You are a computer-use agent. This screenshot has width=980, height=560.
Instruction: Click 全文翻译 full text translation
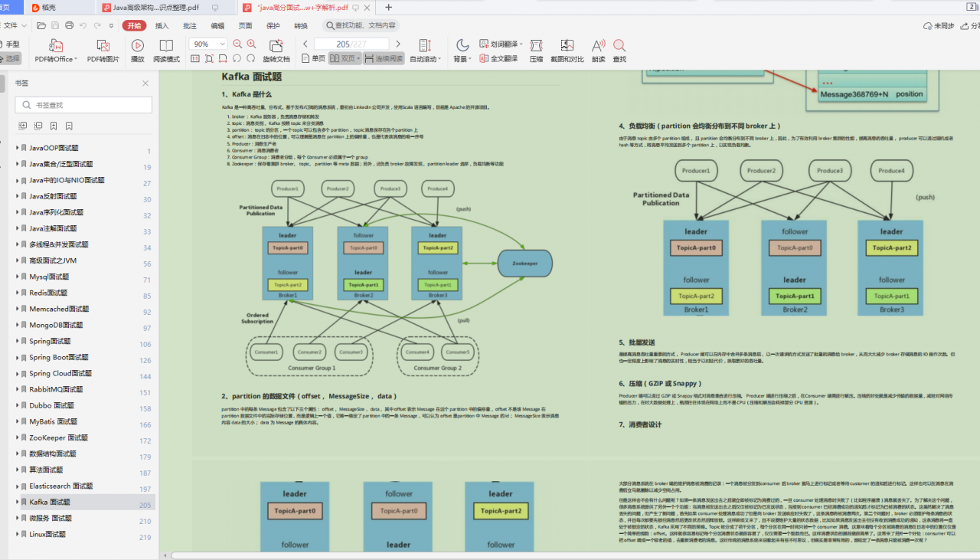pos(499,58)
